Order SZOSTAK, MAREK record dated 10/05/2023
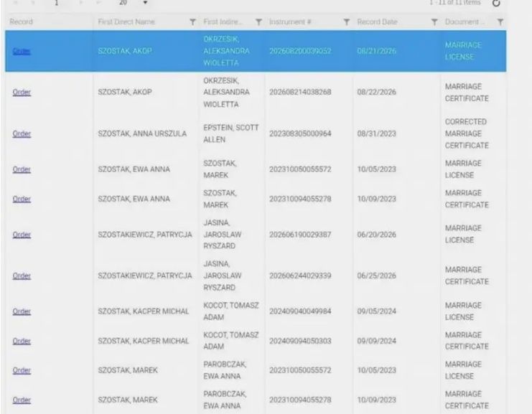 coord(22,370)
